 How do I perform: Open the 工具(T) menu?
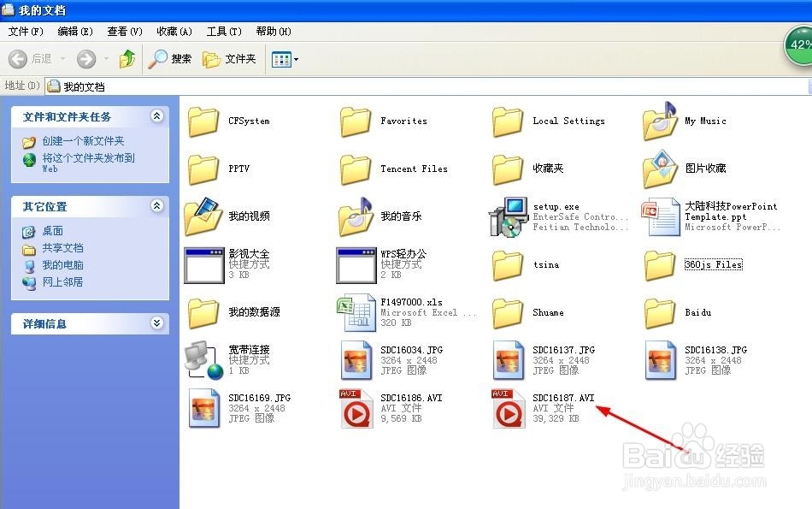(x=224, y=32)
